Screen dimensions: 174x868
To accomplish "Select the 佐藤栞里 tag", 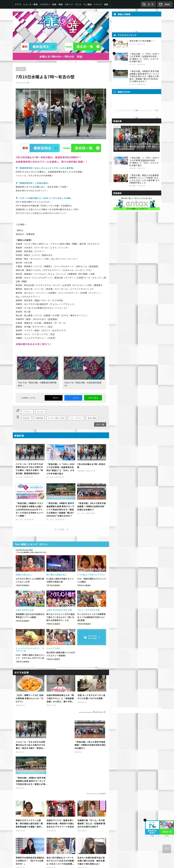I will pos(39,418).
